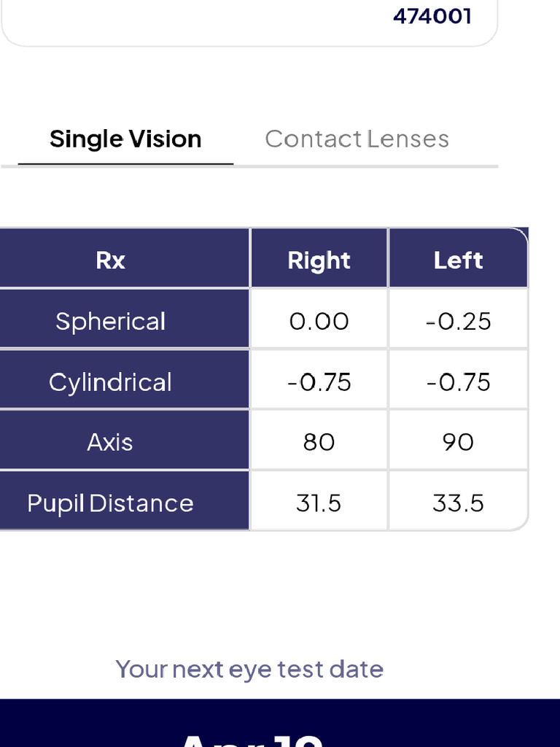Click the Right column header

319,260
